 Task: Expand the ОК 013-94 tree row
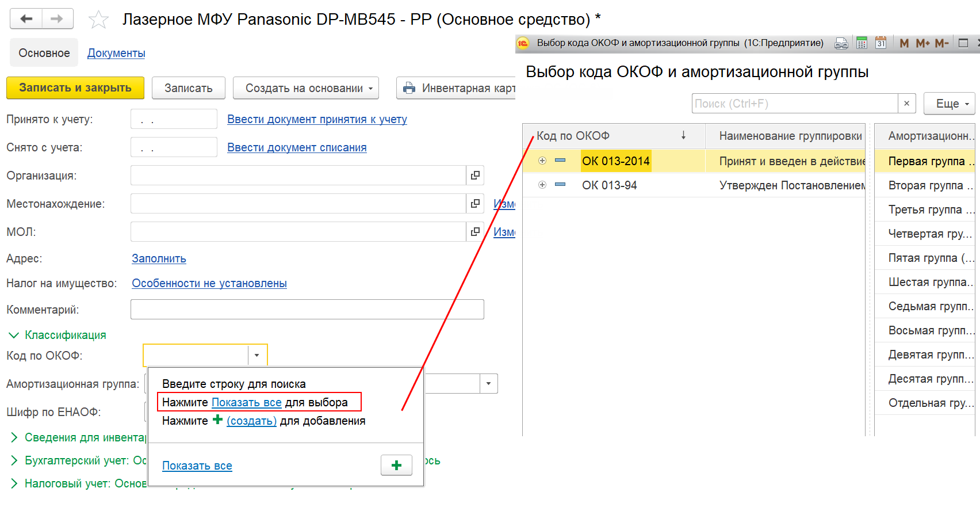pyautogui.click(x=542, y=185)
